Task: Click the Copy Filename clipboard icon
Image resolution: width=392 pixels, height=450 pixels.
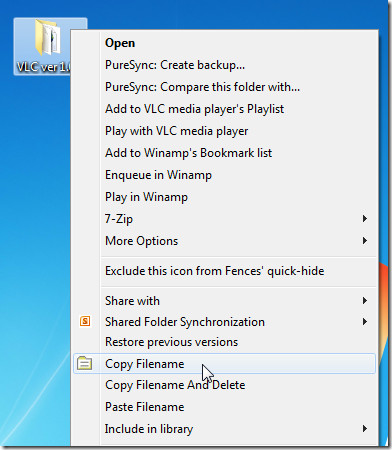Action: coord(84,363)
